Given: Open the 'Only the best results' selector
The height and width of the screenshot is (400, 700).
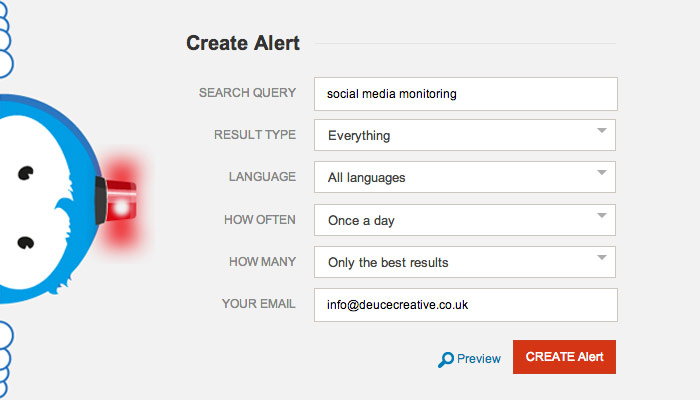Looking at the screenshot, I should 465,262.
